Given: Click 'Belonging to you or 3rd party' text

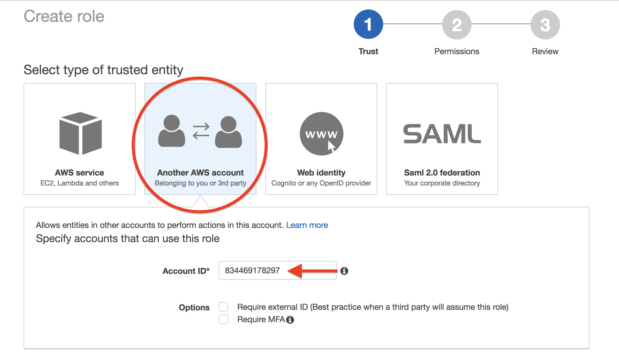Looking at the screenshot, I should [200, 183].
